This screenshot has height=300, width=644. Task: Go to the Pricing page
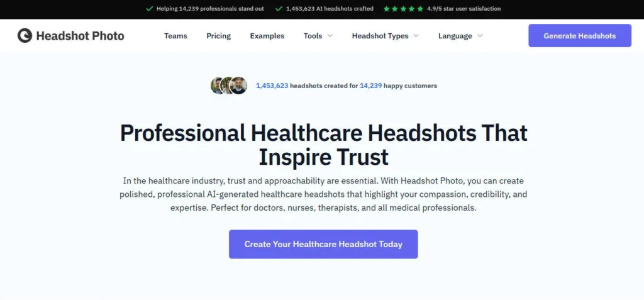(x=218, y=36)
